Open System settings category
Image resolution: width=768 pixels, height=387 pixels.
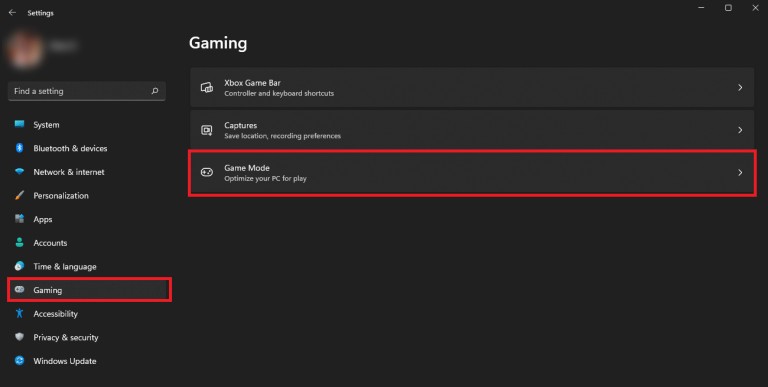(x=46, y=125)
